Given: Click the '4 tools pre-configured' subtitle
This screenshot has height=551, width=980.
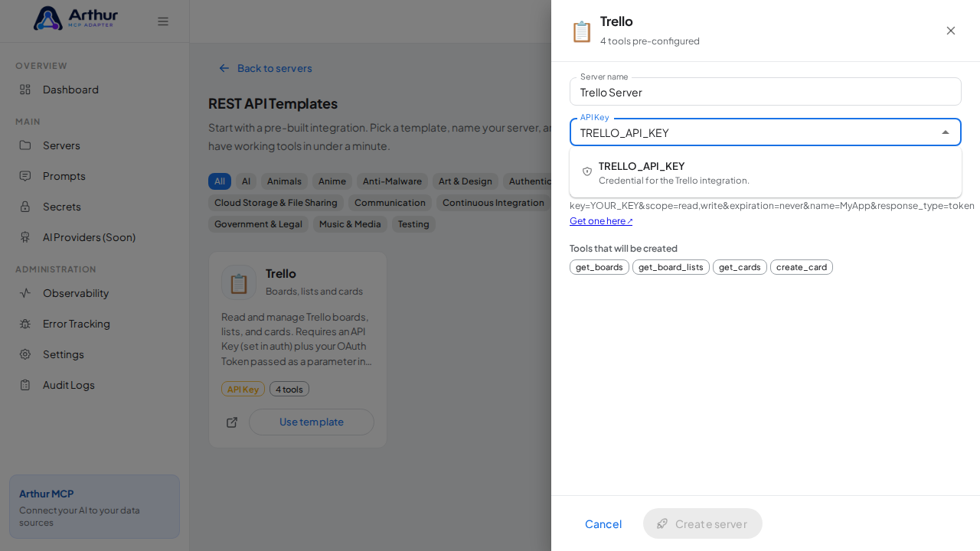Looking at the screenshot, I should pos(650,41).
